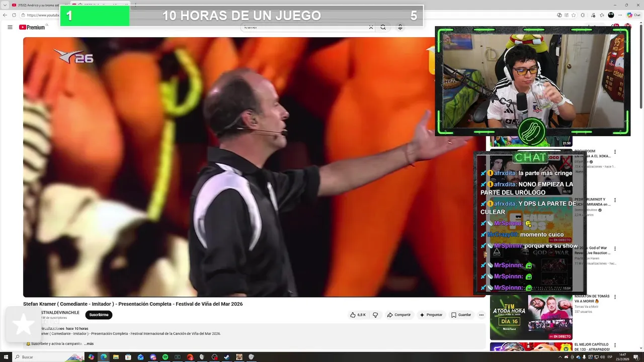This screenshot has height=362, width=644.
Task: Open the El Mejor Capítulo de 133 video
Action: coord(592,347)
